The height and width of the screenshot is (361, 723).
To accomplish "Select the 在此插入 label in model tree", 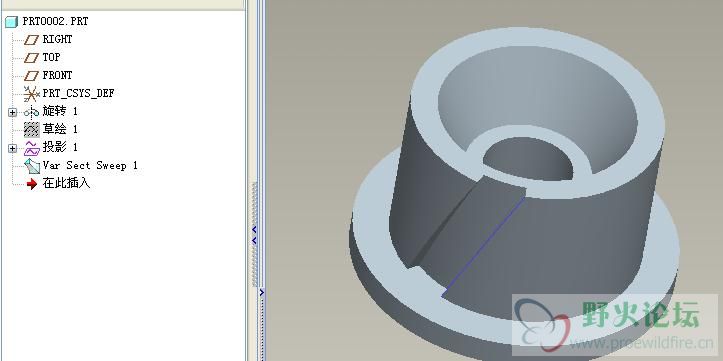I will point(66,184).
